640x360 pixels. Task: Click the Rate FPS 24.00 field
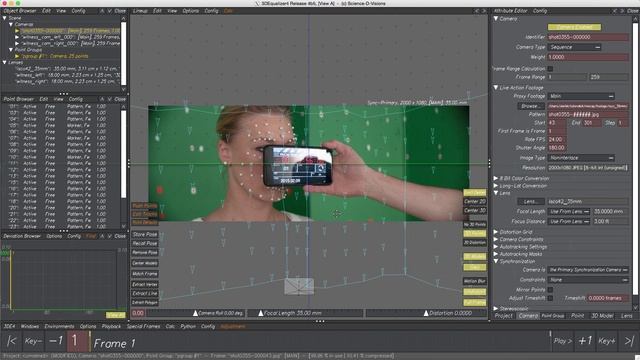[x=557, y=140]
